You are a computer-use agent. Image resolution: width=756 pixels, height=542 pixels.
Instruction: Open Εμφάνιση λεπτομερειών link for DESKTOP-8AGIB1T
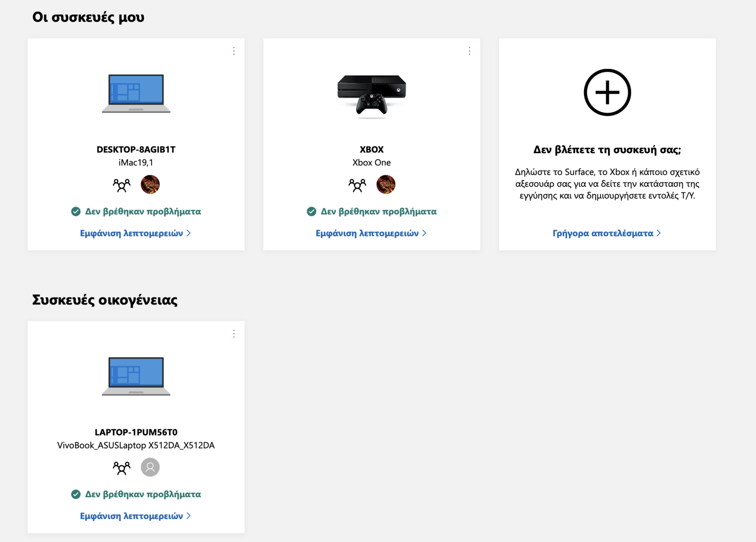(x=136, y=233)
